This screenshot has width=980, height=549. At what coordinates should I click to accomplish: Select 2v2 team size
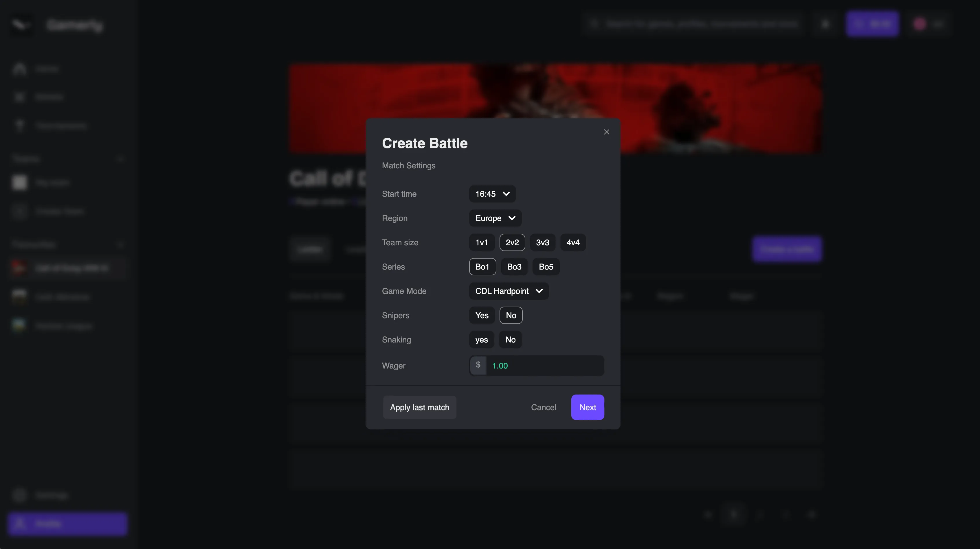pos(512,243)
